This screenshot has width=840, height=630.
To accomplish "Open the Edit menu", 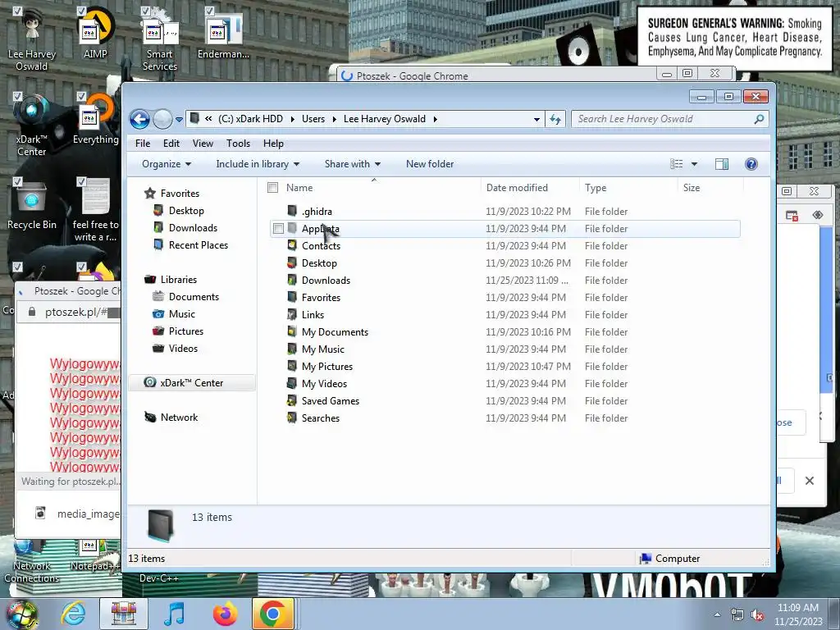I will [x=171, y=144].
